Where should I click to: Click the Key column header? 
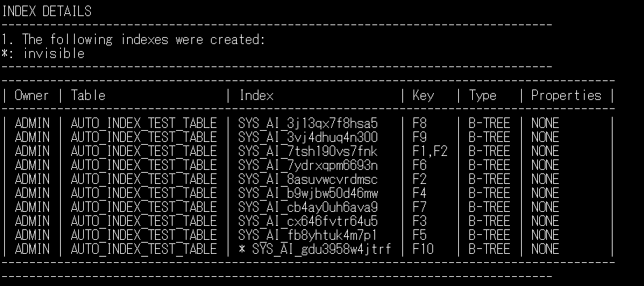tap(424, 95)
